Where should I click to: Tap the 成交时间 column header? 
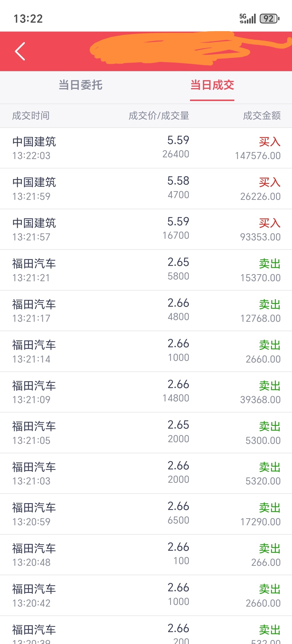tap(31, 116)
